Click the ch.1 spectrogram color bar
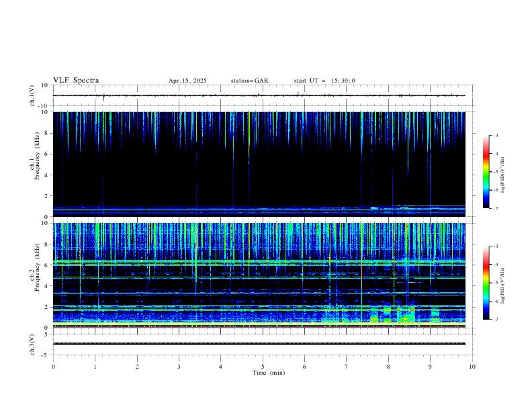 point(486,172)
